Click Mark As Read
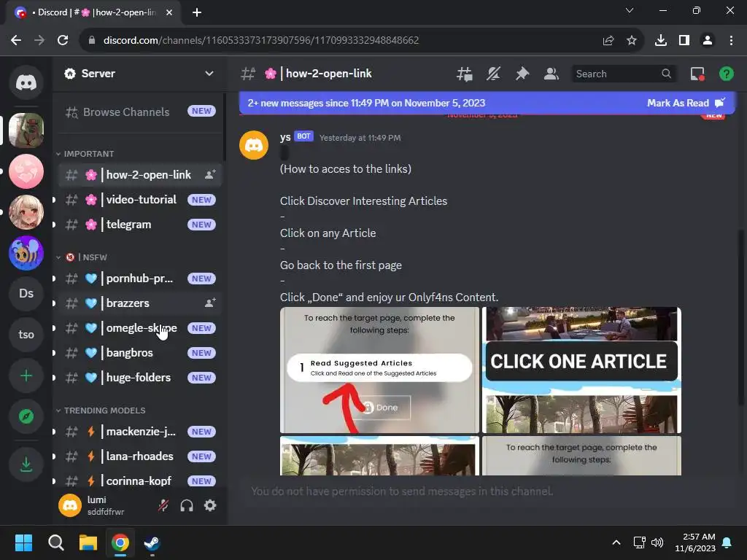747x560 pixels. (686, 103)
